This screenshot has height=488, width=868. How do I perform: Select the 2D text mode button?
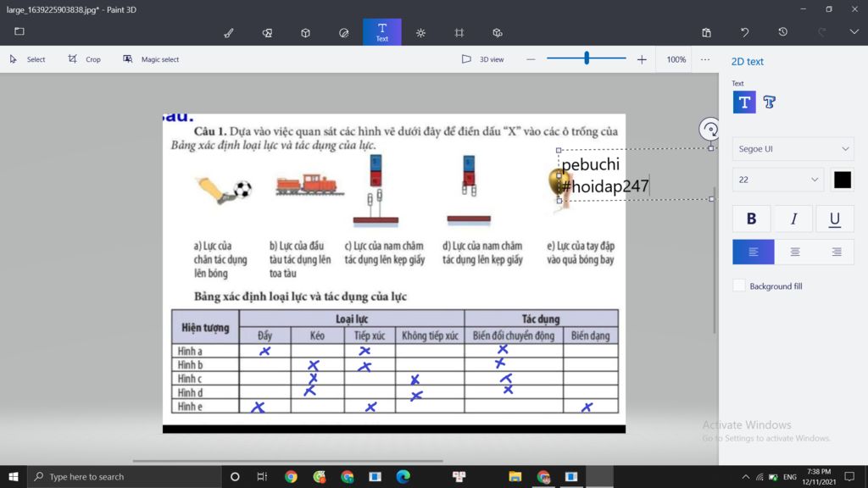coord(744,103)
